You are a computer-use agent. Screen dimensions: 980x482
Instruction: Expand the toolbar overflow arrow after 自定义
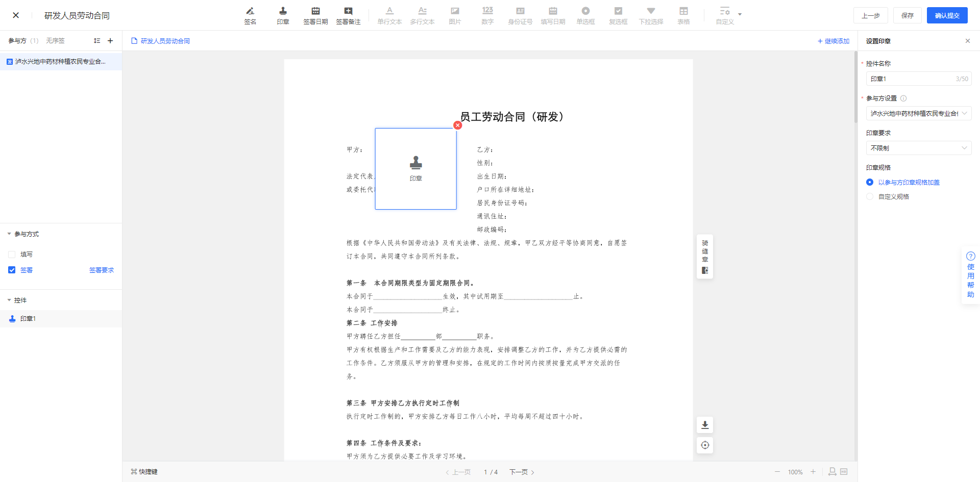[x=740, y=15]
